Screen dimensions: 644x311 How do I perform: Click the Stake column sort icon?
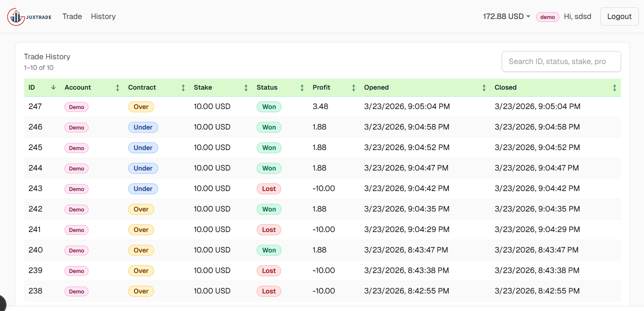click(246, 88)
